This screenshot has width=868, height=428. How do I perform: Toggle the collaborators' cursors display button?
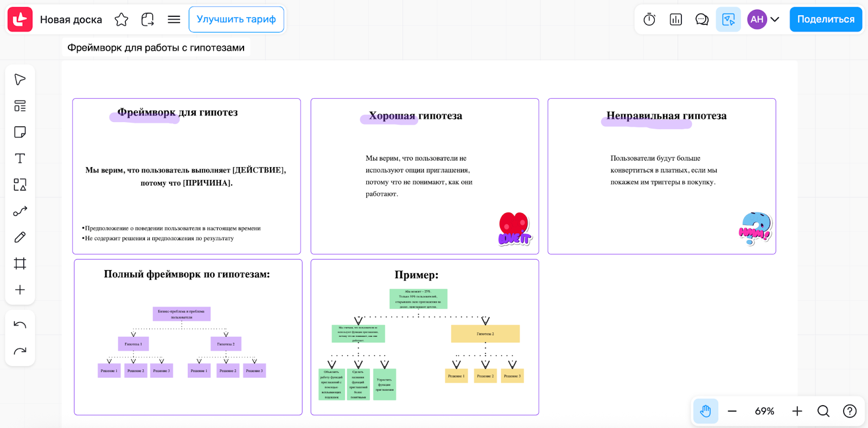(x=728, y=20)
